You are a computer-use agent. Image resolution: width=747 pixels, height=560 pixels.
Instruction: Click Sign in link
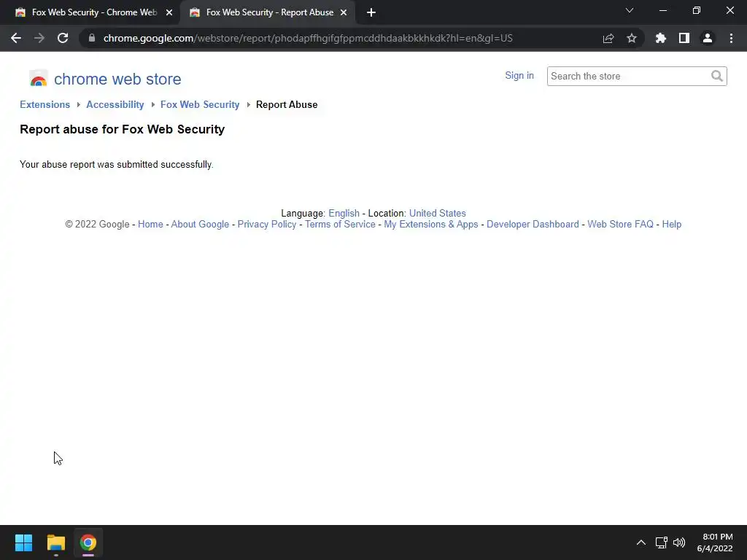519,76
